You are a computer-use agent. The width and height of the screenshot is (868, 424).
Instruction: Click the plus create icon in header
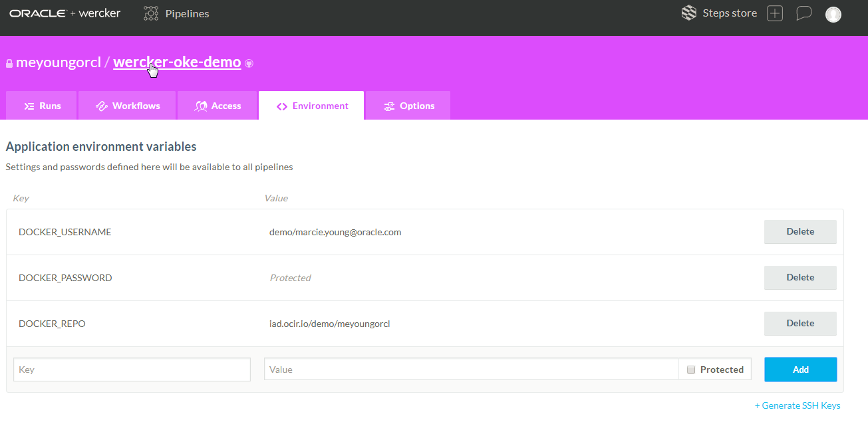tap(775, 13)
